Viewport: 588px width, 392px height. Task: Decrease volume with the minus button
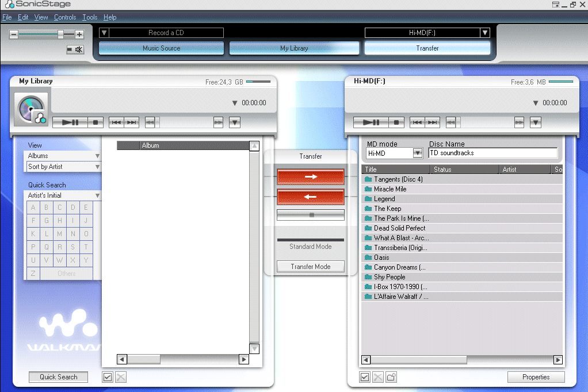click(x=13, y=34)
